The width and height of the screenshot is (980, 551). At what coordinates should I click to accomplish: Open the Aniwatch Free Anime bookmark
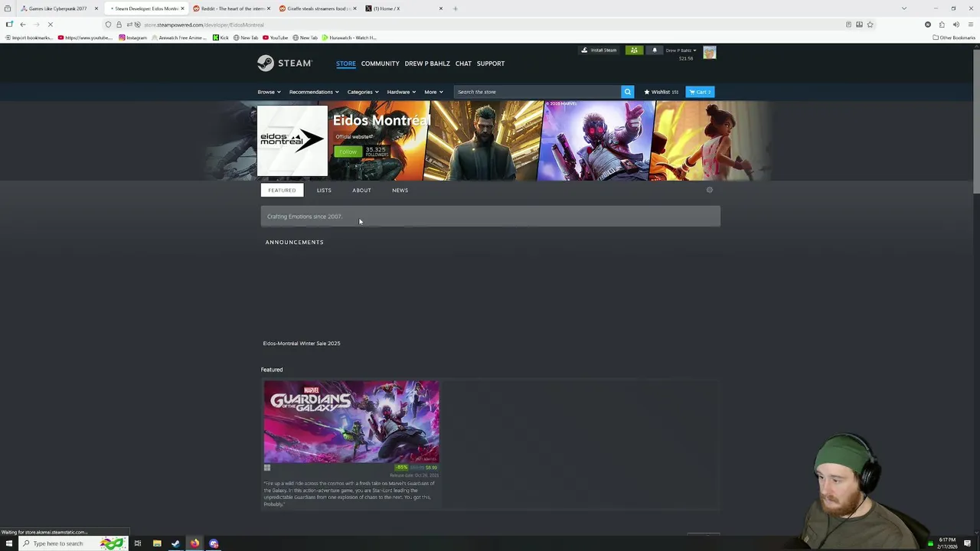point(180,37)
